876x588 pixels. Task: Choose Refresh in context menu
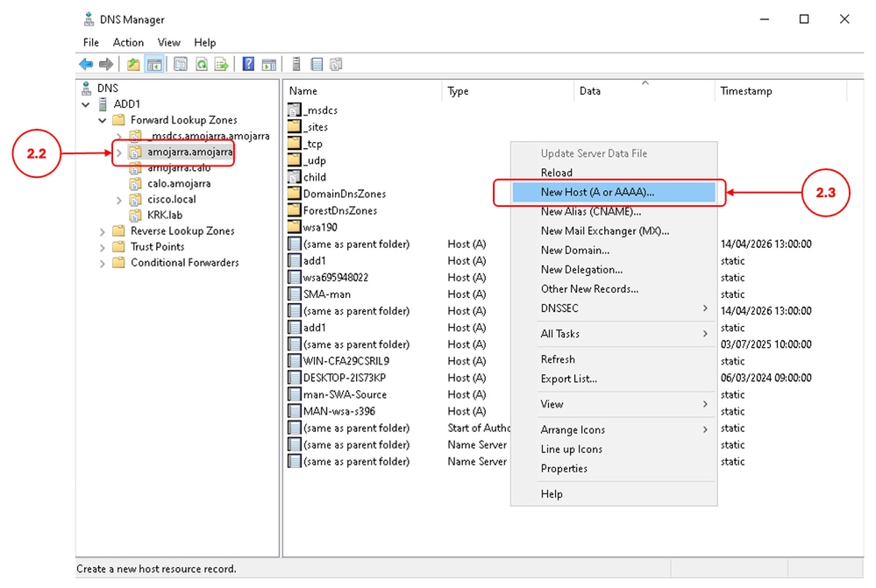pos(614,359)
